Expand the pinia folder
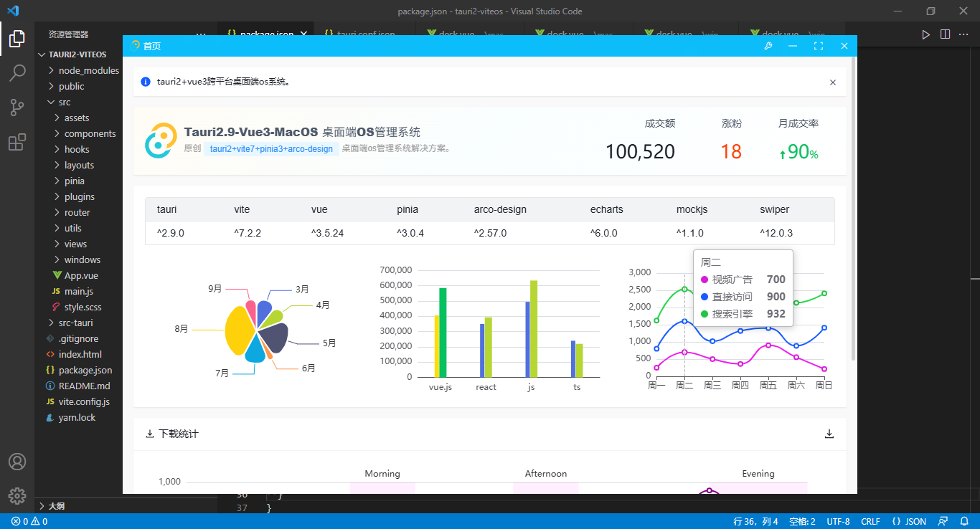980x529 pixels. click(x=57, y=181)
